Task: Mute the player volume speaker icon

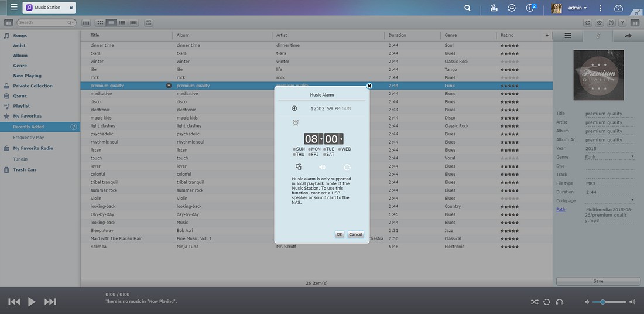Action: click(x=587, y=302)
